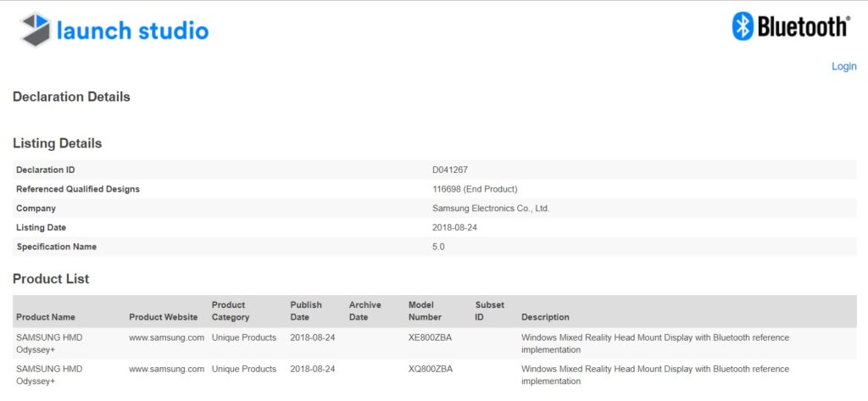The height and width of the screenshot is (401, 868).
Task: Select the Listing Details heading
Action: click(x=57, y=143)
